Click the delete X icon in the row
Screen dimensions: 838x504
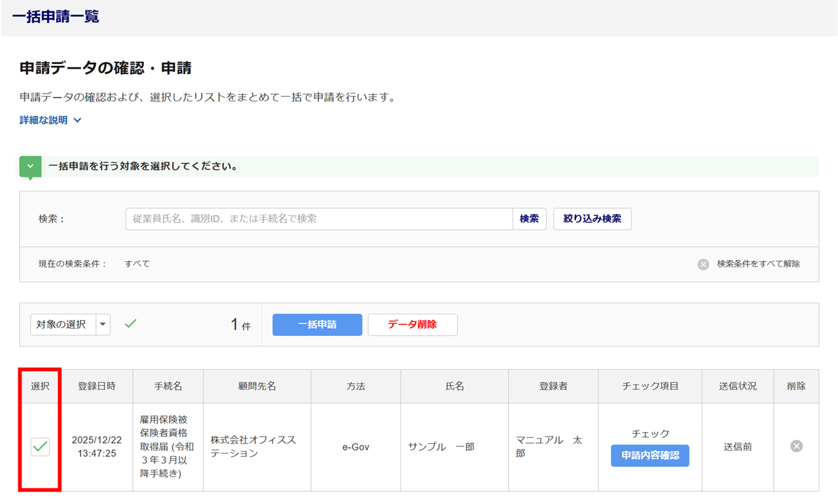pos(796,446)
